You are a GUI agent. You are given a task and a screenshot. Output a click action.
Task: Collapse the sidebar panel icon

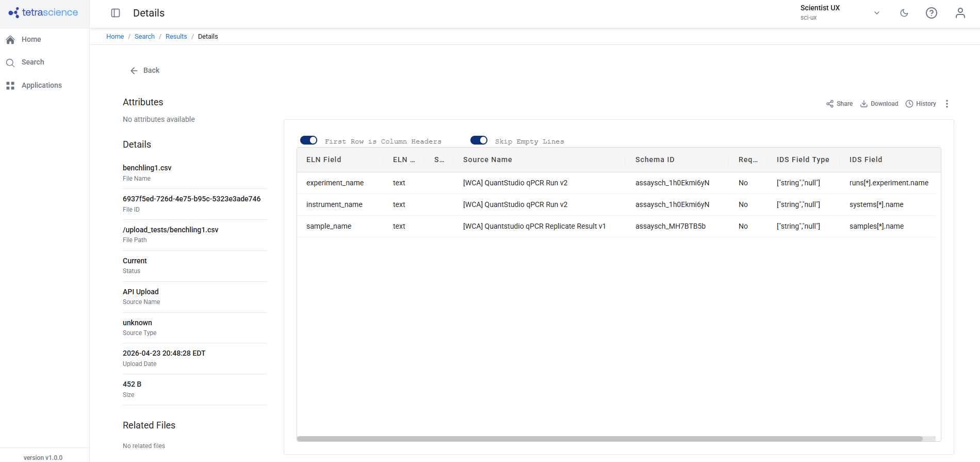click(x=116, y=13)
